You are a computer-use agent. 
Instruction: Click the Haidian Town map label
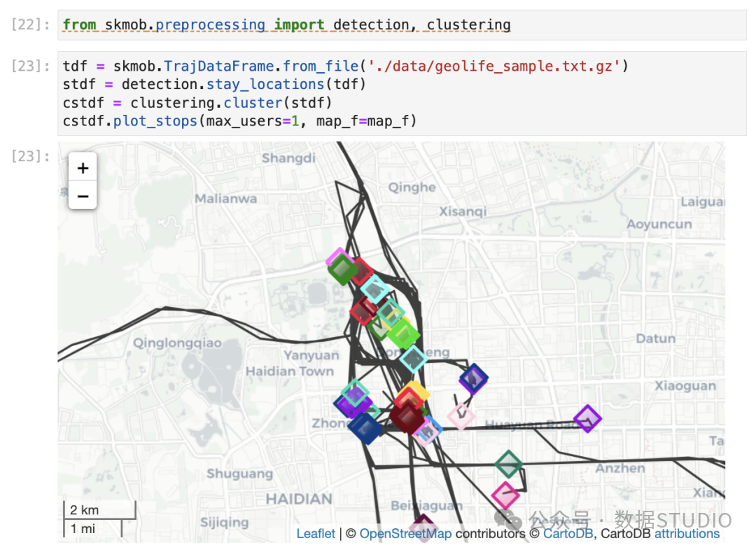290,371
